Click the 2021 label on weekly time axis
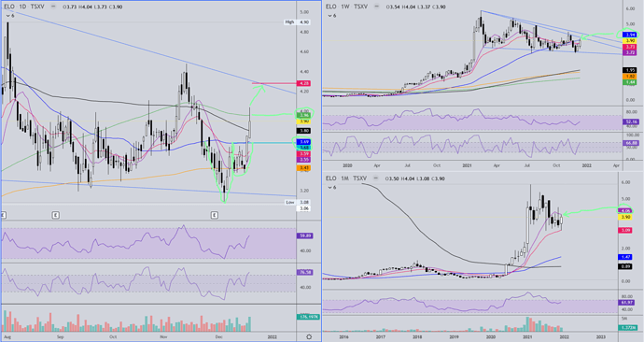This screenshot has width=644, height=342. tap(467, 165)
